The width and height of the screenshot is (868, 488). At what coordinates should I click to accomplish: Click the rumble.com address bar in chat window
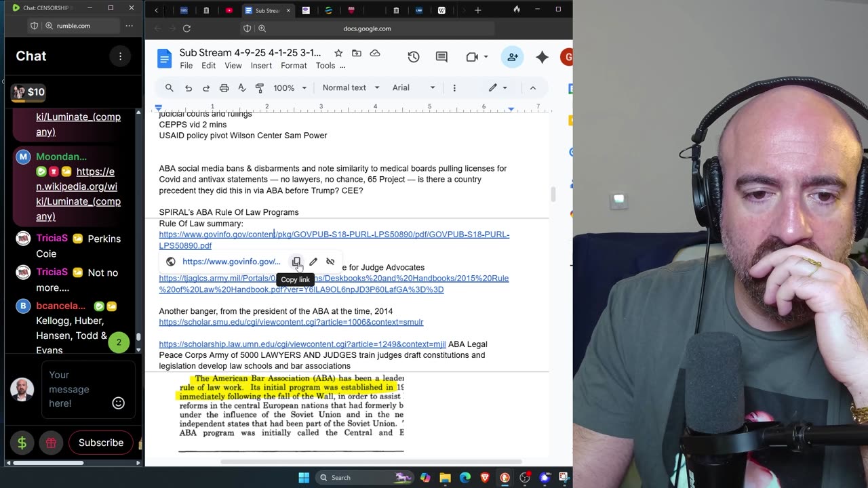coord(73,26)
